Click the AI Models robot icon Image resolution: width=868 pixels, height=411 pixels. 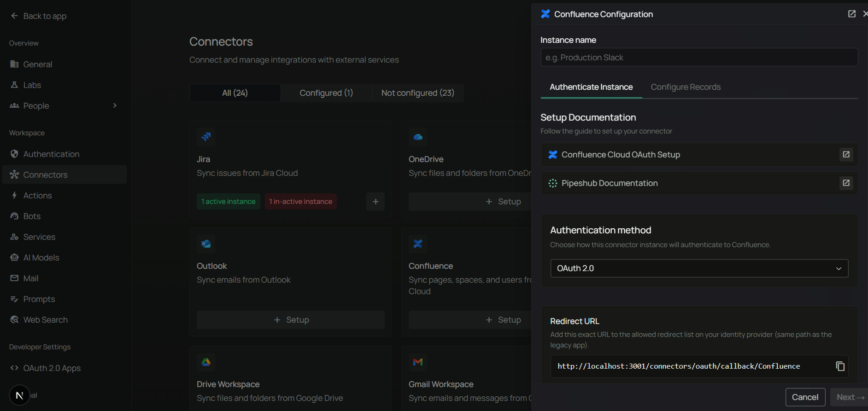click(x=14, y=257)
